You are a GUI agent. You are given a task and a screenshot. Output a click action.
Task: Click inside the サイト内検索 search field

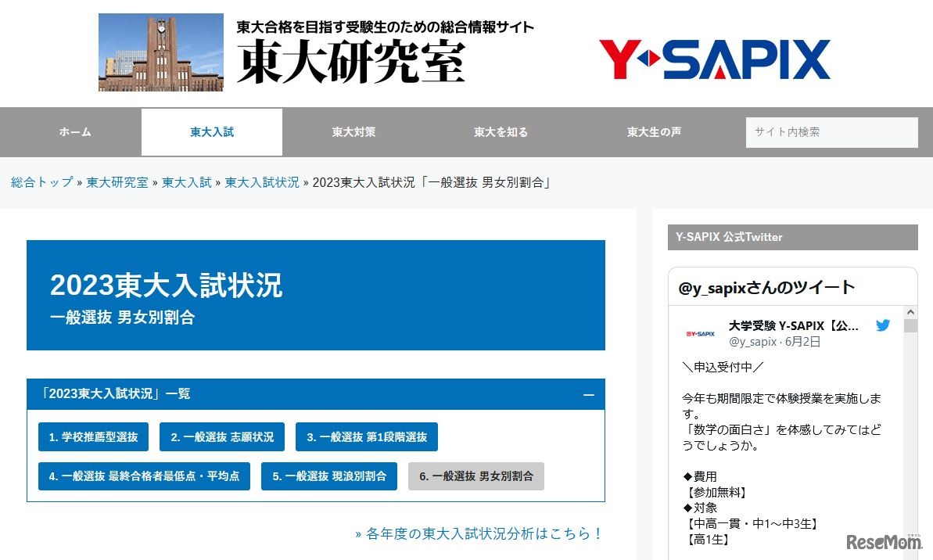coord(831,132)
